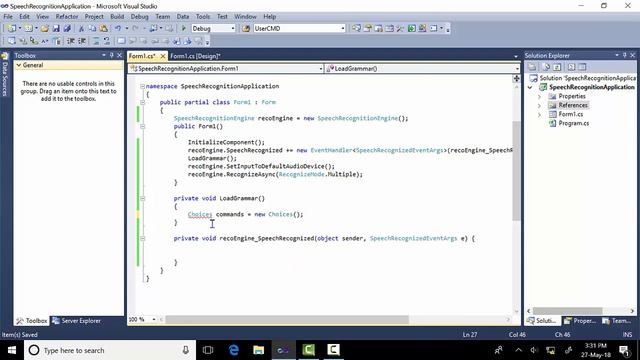Screen dimensions: 640x360
Task: Toggle the auto-hide pin of Solution Explorer
Action: pyautogui.click(x=624, y=55)
